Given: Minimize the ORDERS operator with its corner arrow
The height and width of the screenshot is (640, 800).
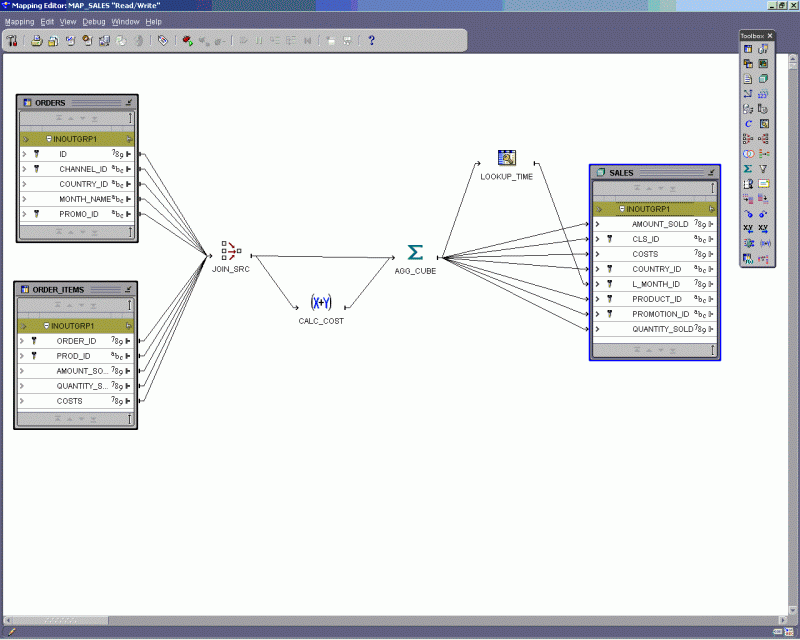Looking at the screenshot, I should (129, 103).
